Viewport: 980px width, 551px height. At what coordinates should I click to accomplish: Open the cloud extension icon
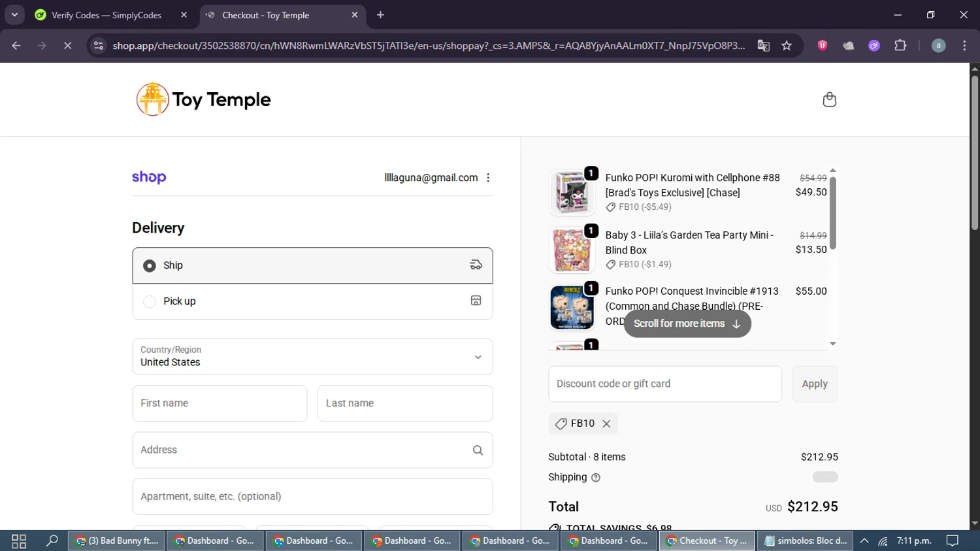tap(848, 45)
